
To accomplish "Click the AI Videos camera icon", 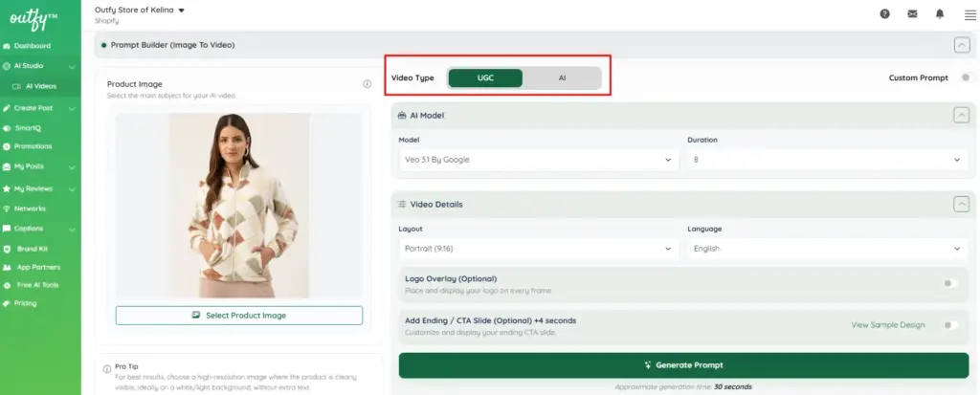I will click(x=17, y=86).
